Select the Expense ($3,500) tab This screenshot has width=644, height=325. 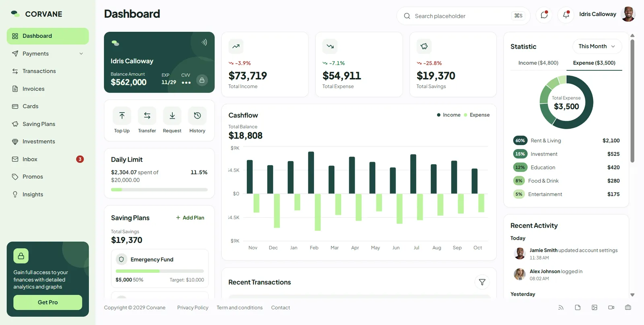(594, 63)
